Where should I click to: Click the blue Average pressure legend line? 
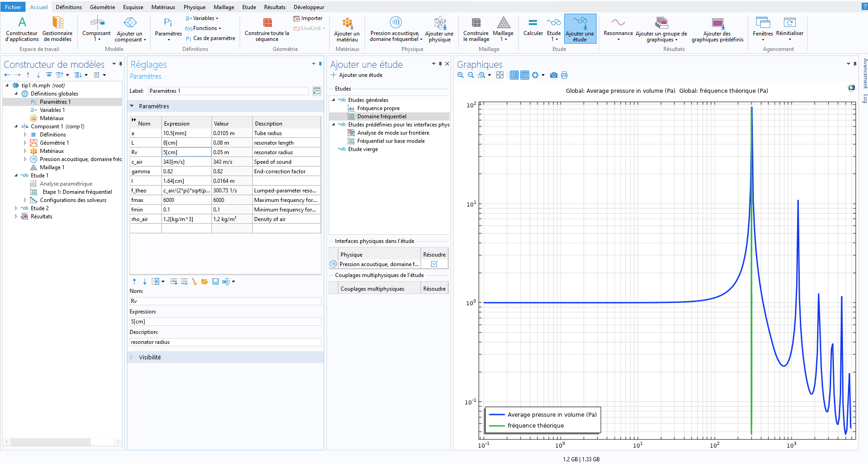[x=497, y=415]
